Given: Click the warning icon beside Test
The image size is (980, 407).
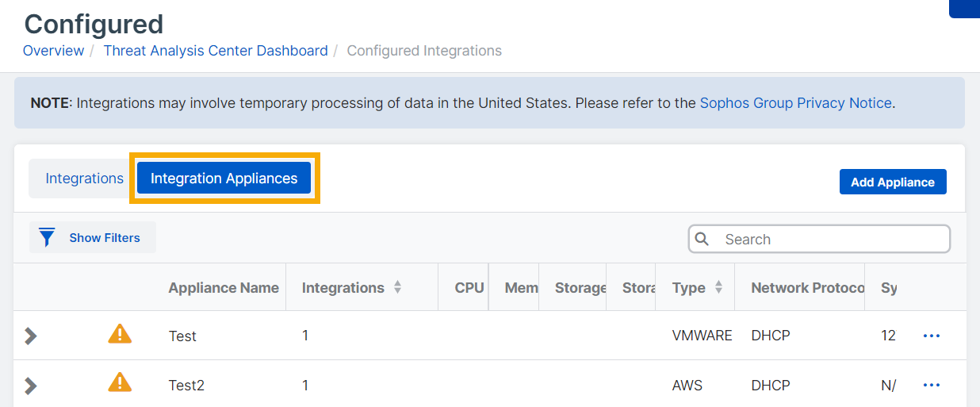Looking at the screenshot, I should click(120, 335).
